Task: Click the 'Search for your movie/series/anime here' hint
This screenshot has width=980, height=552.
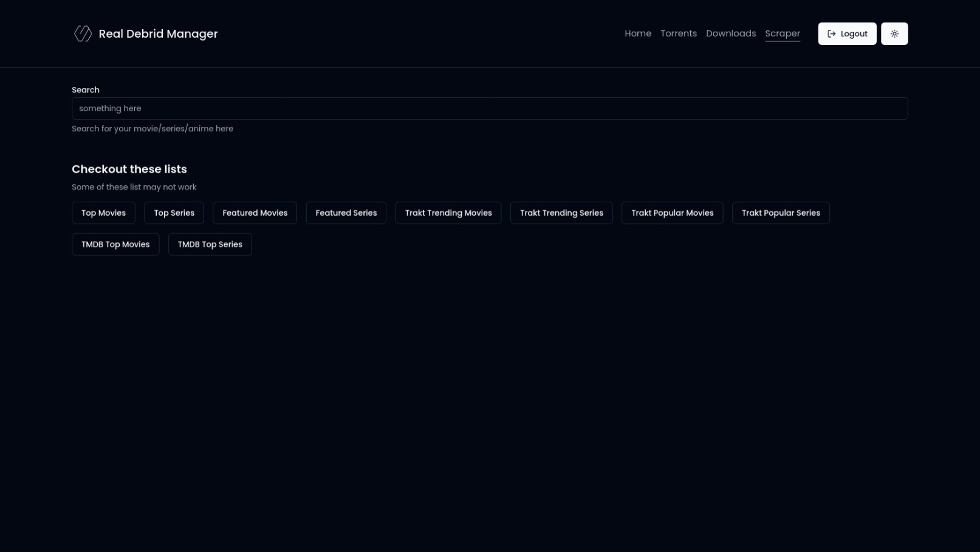Action: [x=152, y=129]
